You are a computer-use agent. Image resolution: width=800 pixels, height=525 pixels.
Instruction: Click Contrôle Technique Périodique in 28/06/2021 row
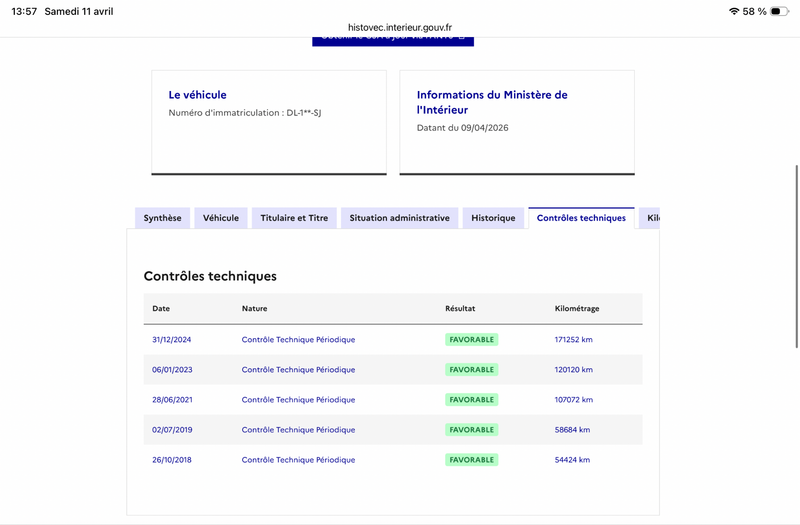[x=298, y=399]
